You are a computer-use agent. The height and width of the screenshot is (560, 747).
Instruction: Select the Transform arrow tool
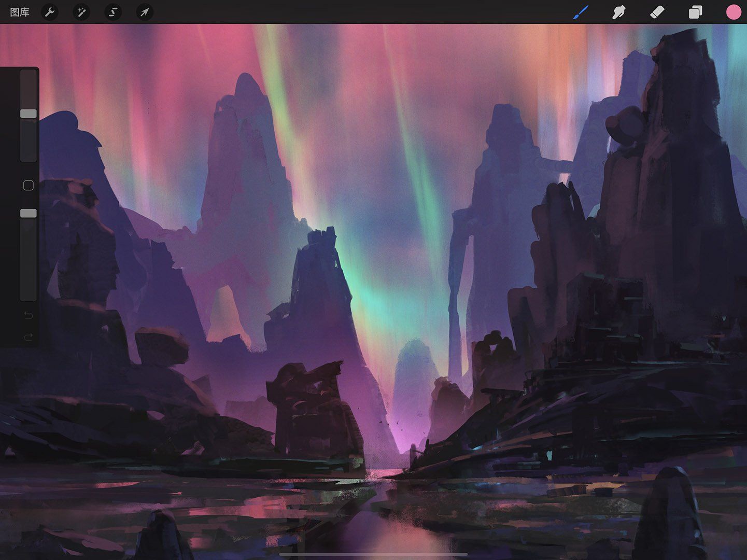144,12
